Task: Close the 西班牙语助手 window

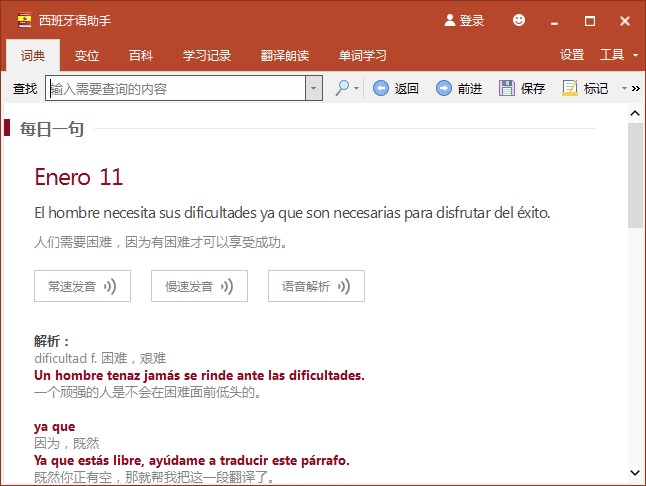Action: 625,21
